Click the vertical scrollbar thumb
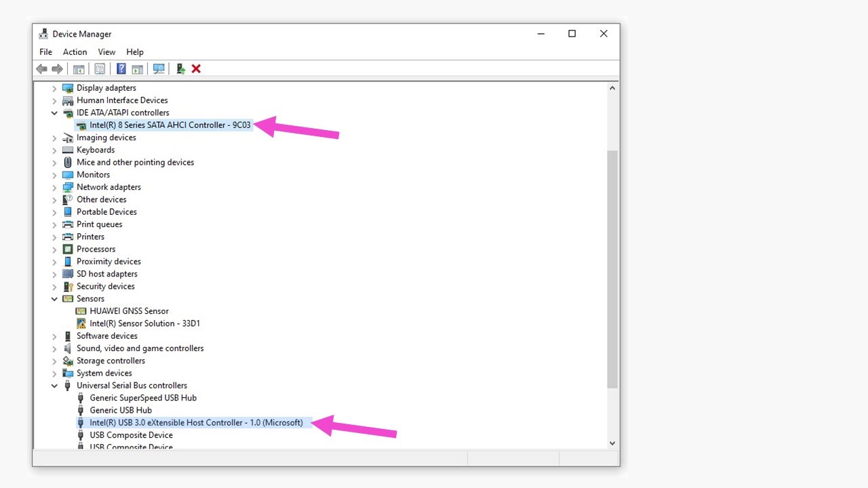This screenshot has width=868, height=488. click(x=612, y=269)
